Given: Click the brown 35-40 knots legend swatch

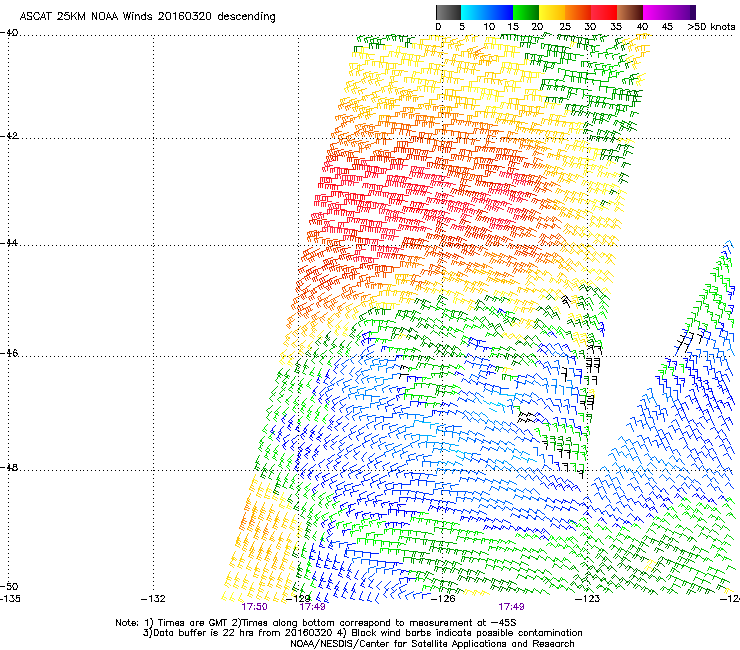Looking at the screenshot, I should tap(630, 12).
